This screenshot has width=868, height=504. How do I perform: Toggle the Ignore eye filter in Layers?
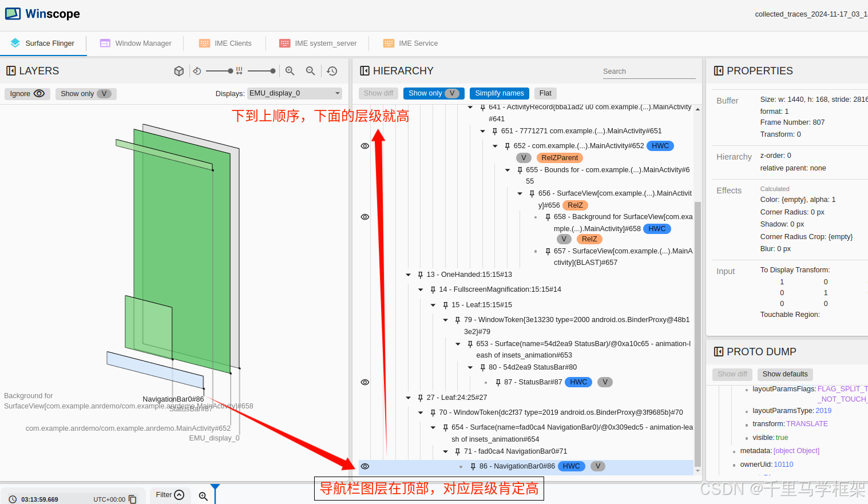27,94
